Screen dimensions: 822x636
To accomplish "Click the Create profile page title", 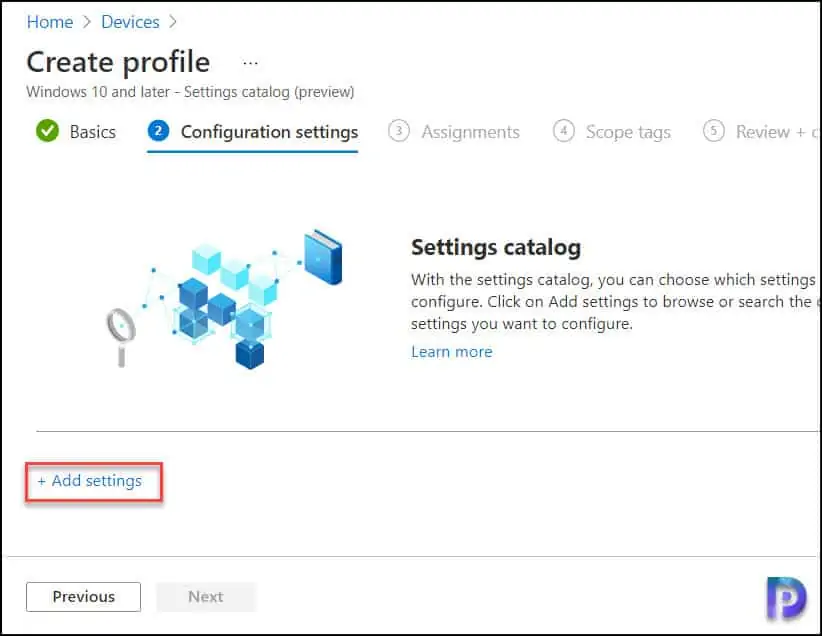I will click(118, 62).
